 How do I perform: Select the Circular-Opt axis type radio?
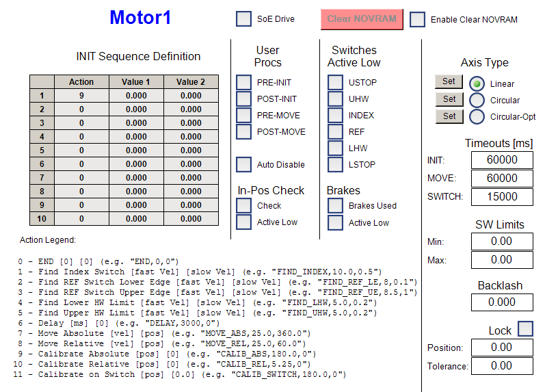coord(477,116)
